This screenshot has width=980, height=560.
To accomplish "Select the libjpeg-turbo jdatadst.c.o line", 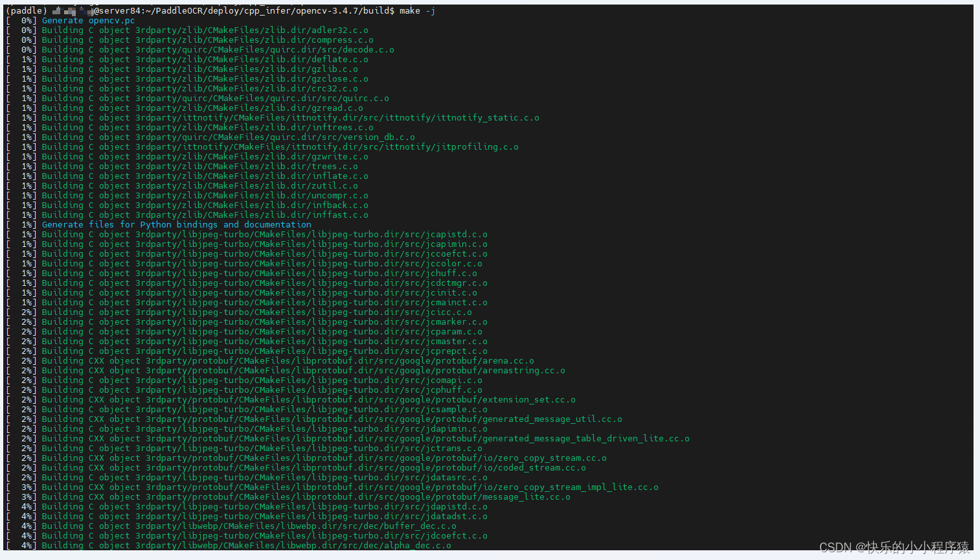I will (247, 516).
